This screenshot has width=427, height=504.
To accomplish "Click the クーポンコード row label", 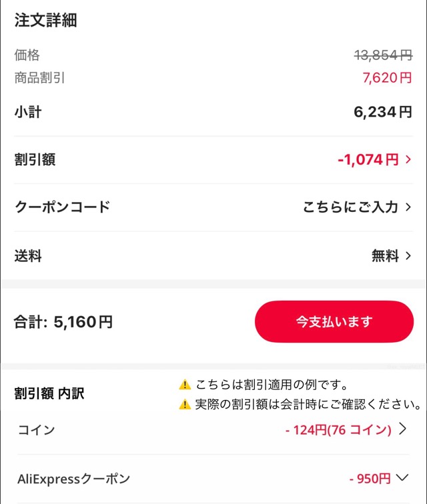I will pyautogui.click(x=62, y=207).
